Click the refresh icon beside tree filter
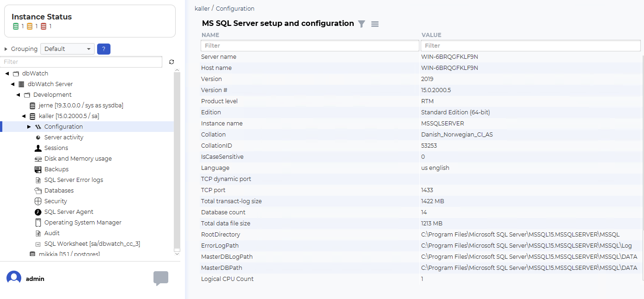This screenshot has height=299, width=644. 172,62
